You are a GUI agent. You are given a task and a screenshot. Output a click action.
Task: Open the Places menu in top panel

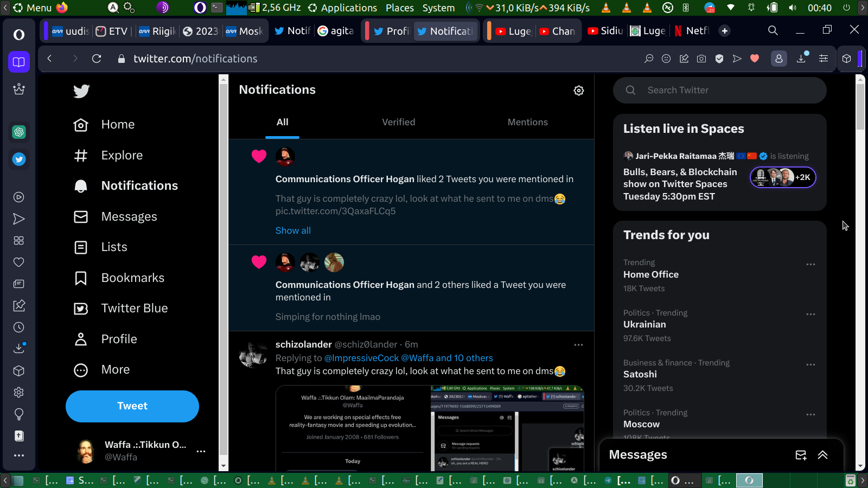coord(400,8)
